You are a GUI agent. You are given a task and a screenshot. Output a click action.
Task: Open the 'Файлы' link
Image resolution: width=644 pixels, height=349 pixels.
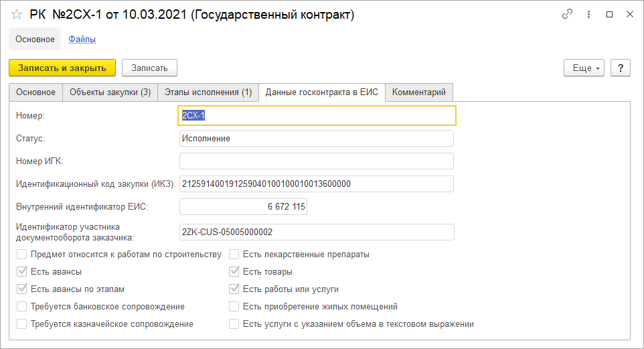82,40
